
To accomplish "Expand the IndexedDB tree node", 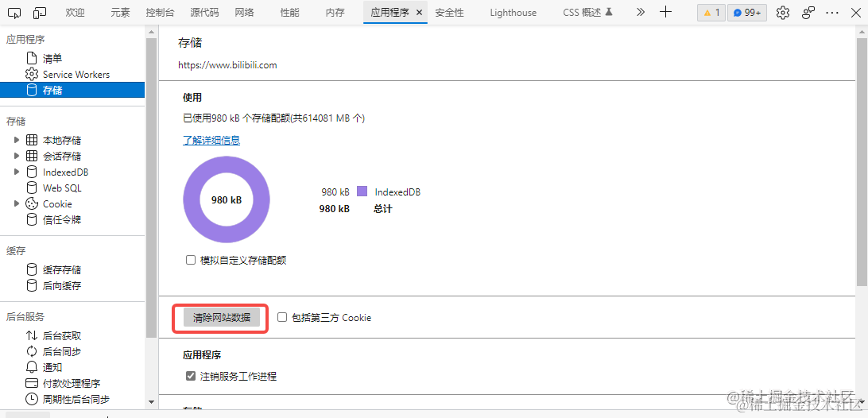I will pos(17,172).
